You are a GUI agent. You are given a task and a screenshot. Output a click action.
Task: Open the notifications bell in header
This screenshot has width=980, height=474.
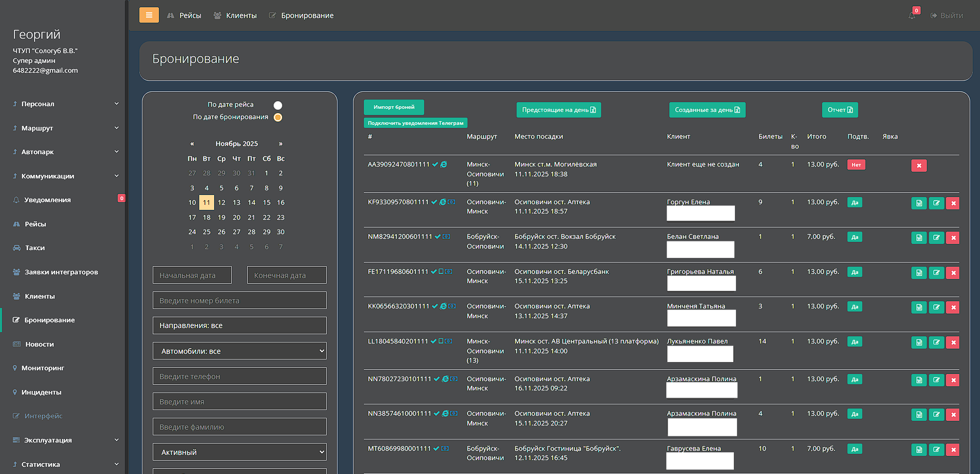click(x=912, y=15)
